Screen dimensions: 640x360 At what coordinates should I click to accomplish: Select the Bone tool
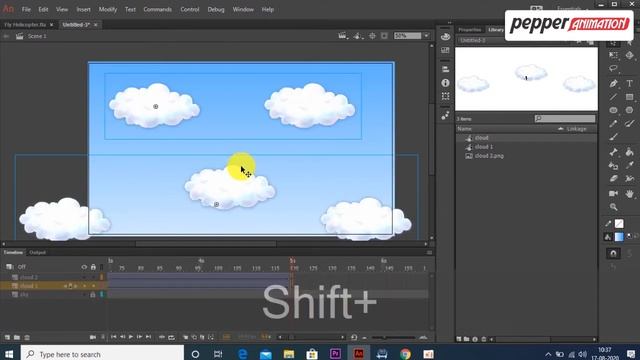[x=613, y=152]
